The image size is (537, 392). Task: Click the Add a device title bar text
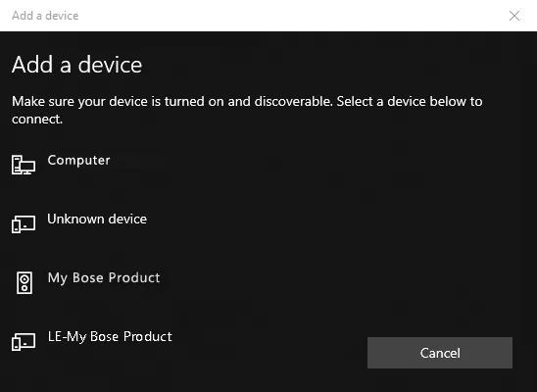(x=45, y=16)
